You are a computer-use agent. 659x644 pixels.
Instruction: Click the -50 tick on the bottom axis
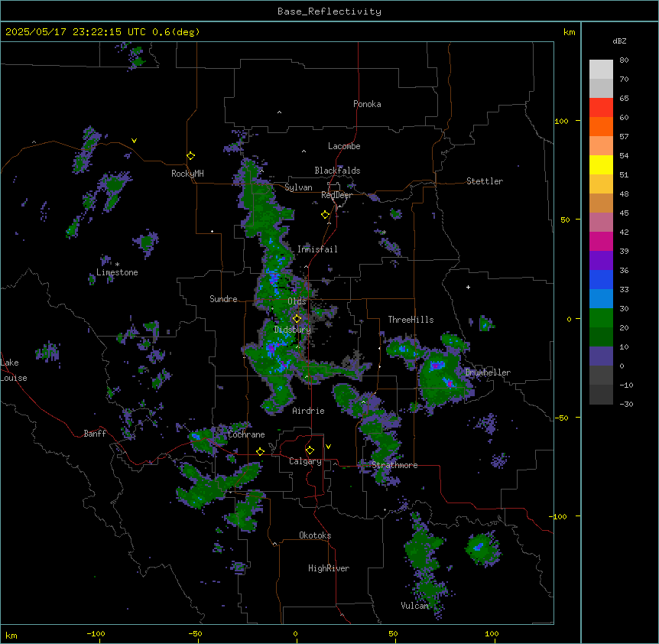(195, 633)
